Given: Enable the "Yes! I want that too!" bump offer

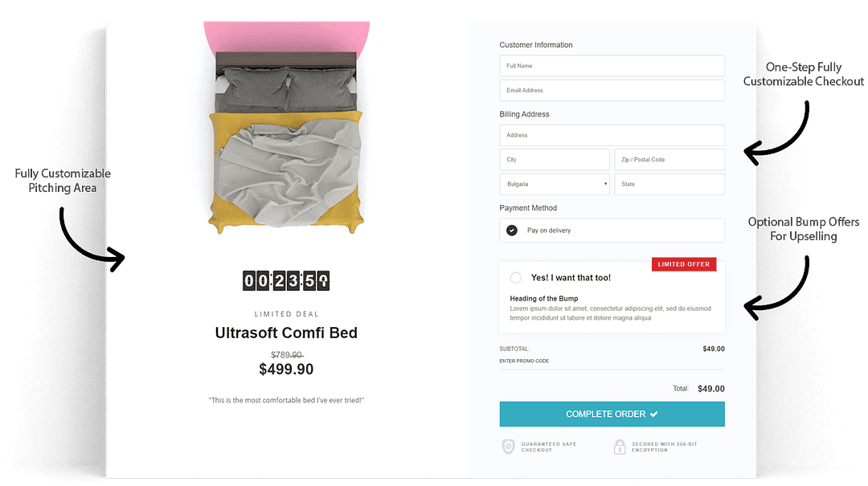Looking at the screenshot, I should pos(516,278).
